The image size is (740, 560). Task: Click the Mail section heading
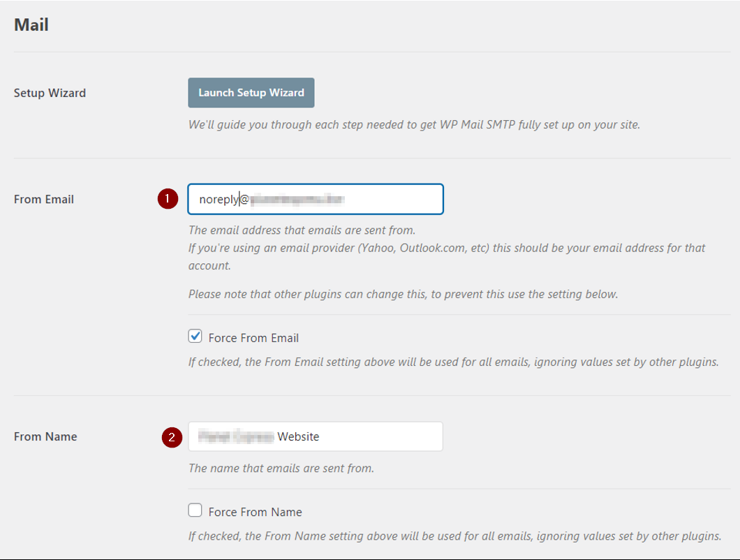coord(31,25)
